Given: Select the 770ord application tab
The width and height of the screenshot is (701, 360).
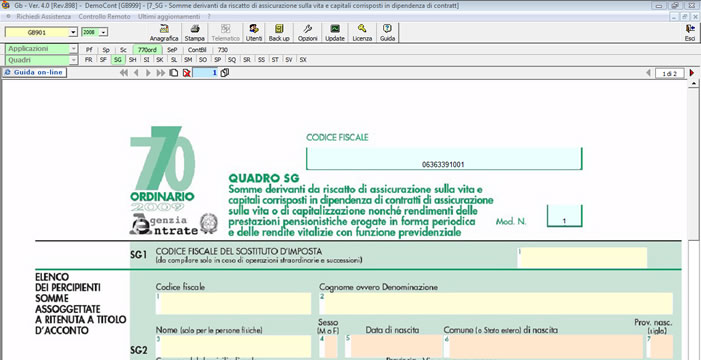Looking at the screenshot, I should click(x=148, y=50).
